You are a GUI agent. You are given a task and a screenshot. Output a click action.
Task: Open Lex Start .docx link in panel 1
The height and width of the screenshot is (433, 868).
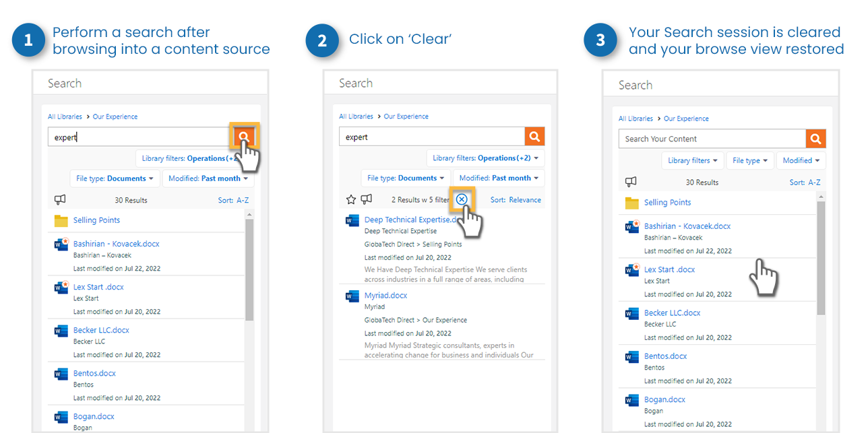coord(98,287)
